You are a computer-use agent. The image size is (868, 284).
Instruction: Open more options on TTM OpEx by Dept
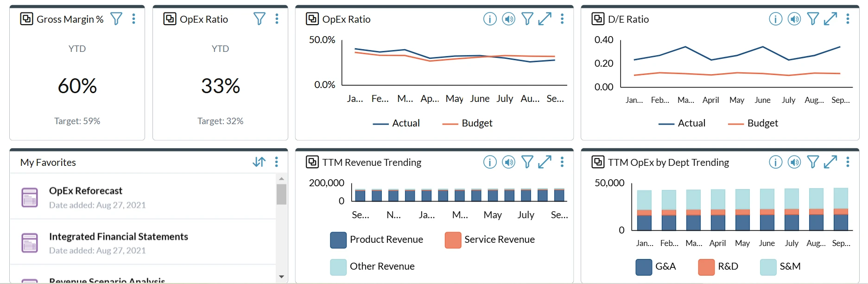[x=848, y=162]
